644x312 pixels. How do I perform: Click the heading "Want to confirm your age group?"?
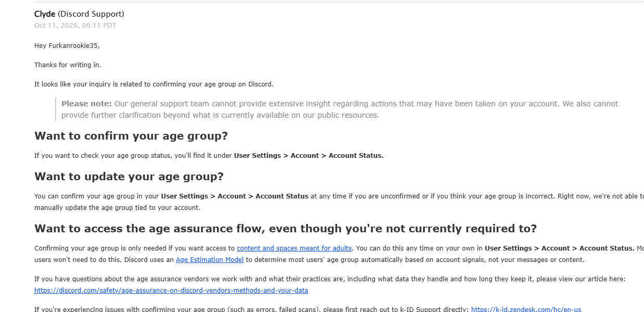pos(131,136)
